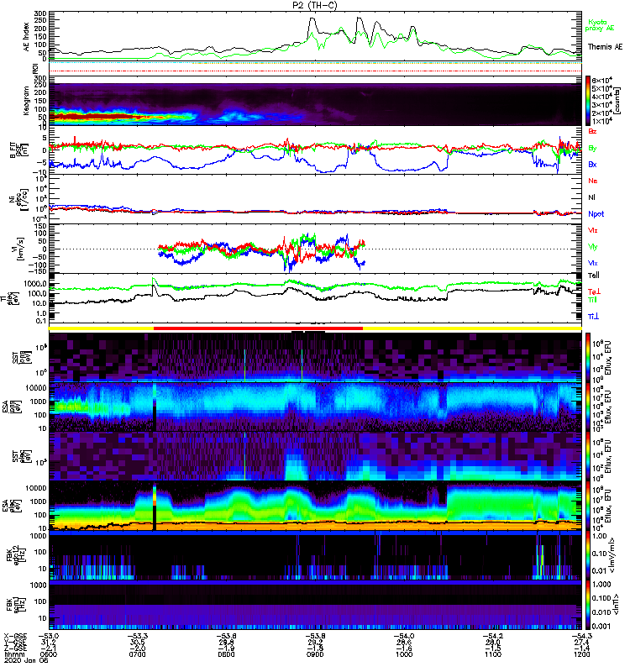Screen dimensions: 630x672
Task: Click the red segment of the interval bar
Action: [258, 328]
